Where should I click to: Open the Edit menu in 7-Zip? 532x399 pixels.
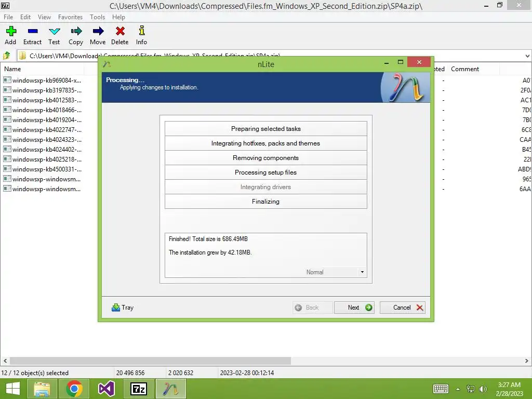[25, 17]
